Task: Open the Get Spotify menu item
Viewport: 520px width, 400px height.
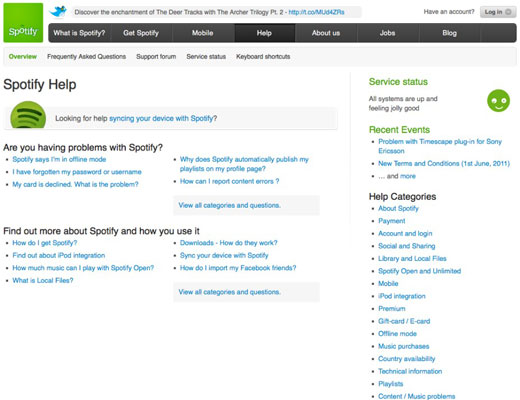Action: coord(141,33)
